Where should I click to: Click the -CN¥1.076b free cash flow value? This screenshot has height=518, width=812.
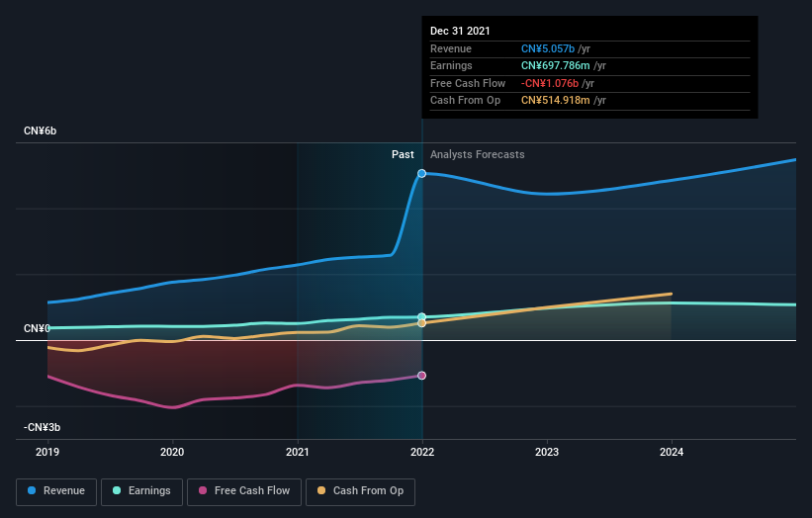tap(550, 83)
